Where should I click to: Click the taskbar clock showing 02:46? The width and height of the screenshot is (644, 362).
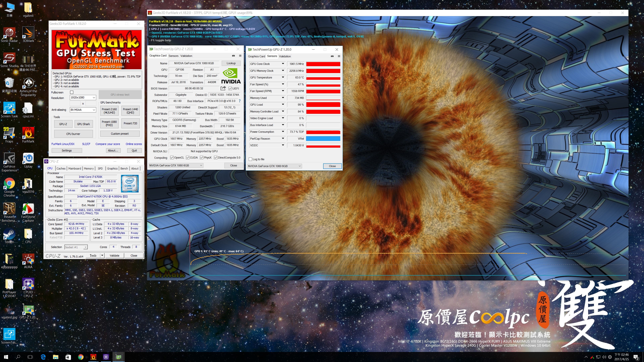[x=622, y=357]
